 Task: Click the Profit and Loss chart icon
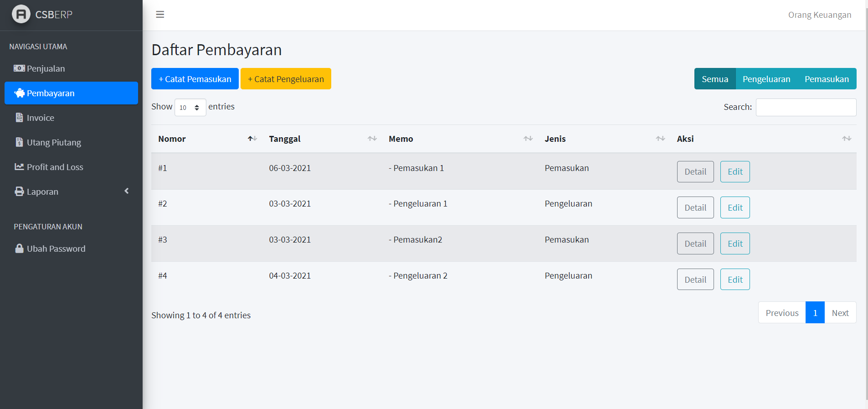19,167
